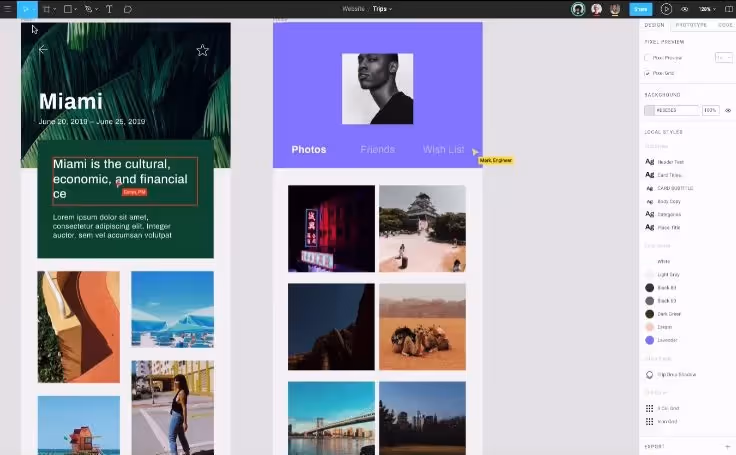
Task: Select the neon sign photo thumbnail
Action: [x=331, y=228]
